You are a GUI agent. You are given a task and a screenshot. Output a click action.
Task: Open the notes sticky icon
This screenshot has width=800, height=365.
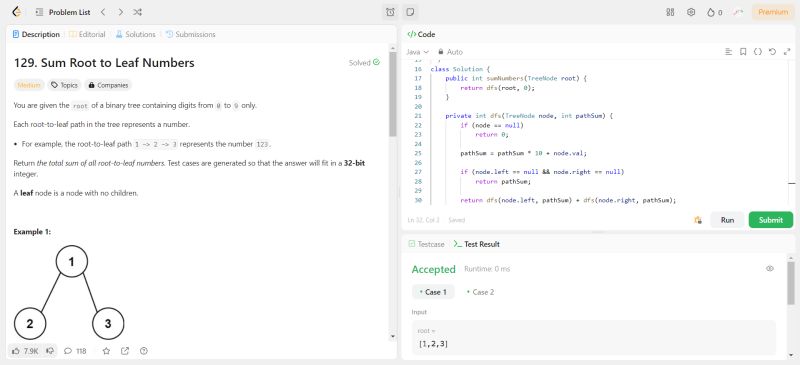409,12
